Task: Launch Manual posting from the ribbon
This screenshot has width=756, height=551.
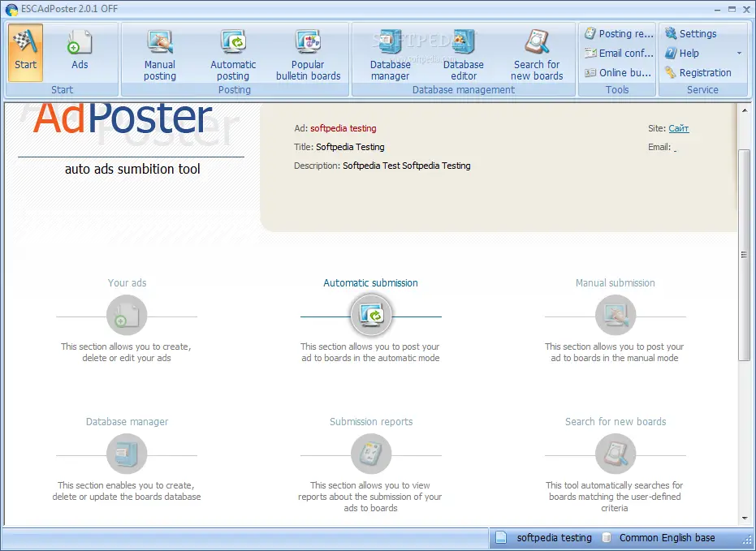Action: click(160, 55)
